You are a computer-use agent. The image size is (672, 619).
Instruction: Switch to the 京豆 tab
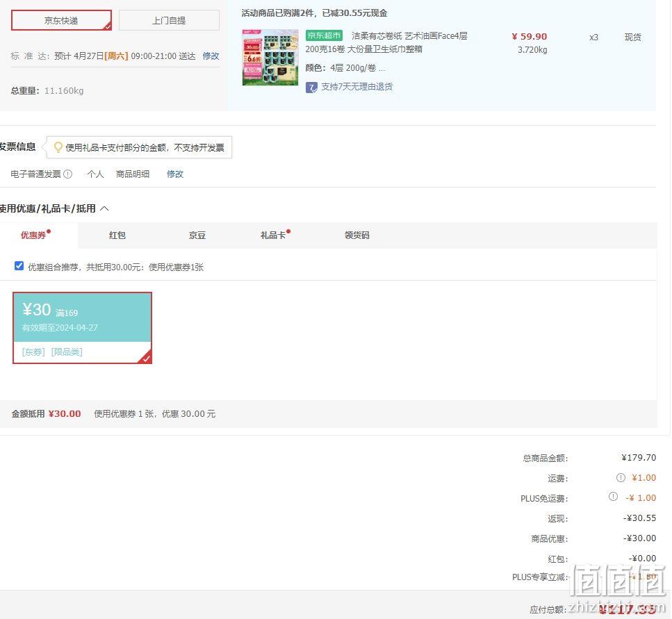pos(197,236)
